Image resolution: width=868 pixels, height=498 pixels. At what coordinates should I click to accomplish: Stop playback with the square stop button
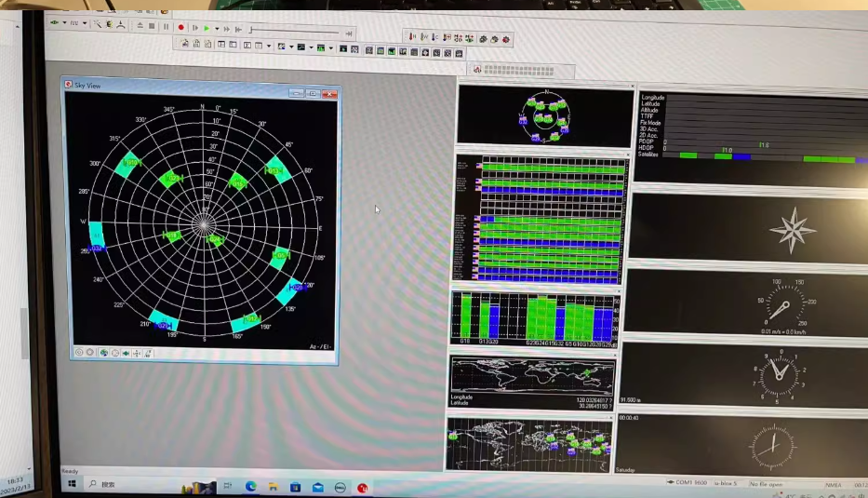(x=152, y=26)
